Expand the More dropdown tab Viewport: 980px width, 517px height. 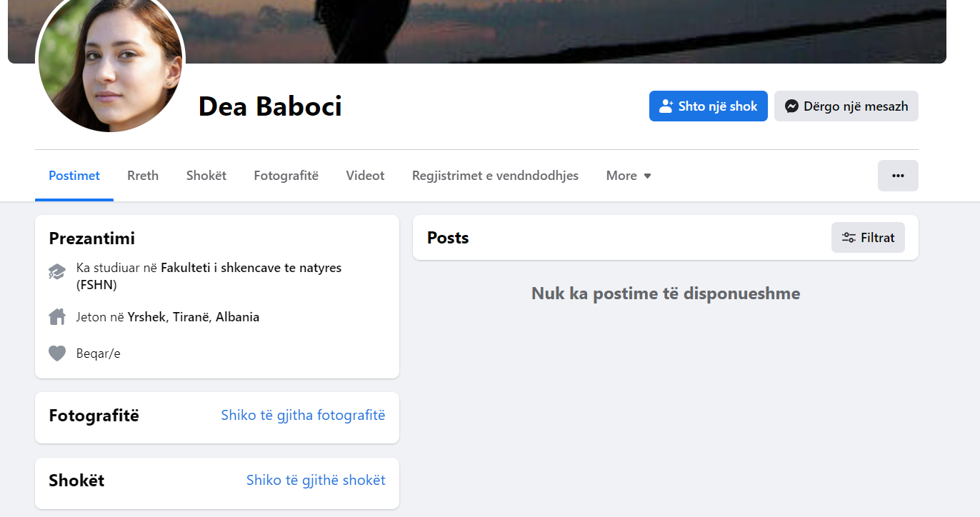pos(629,176)
